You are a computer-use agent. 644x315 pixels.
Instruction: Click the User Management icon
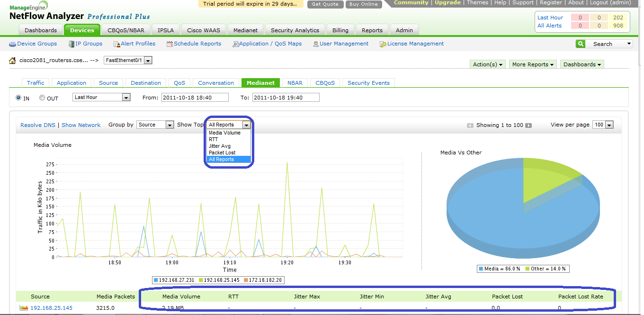[316, 44]
